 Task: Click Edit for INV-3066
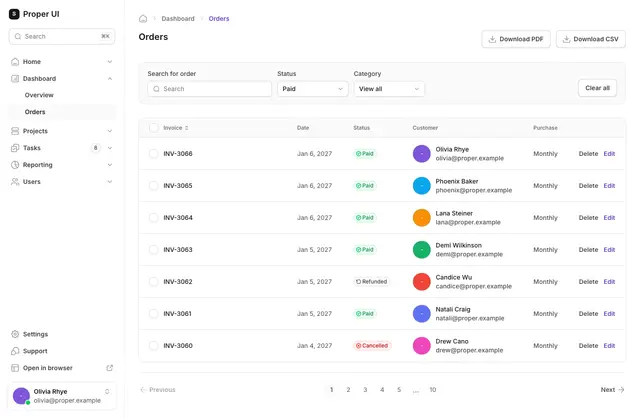(609, 154)
